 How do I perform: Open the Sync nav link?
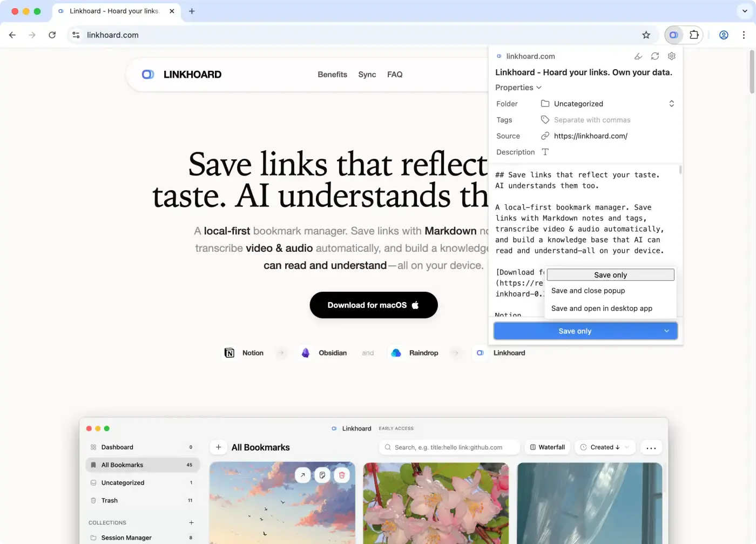pyautogui.click(x=367, y=75)
